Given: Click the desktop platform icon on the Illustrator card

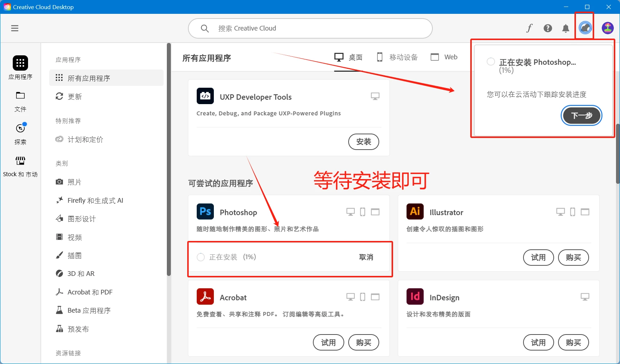Looking at the screenshot, I should click(x=561, y=212).
